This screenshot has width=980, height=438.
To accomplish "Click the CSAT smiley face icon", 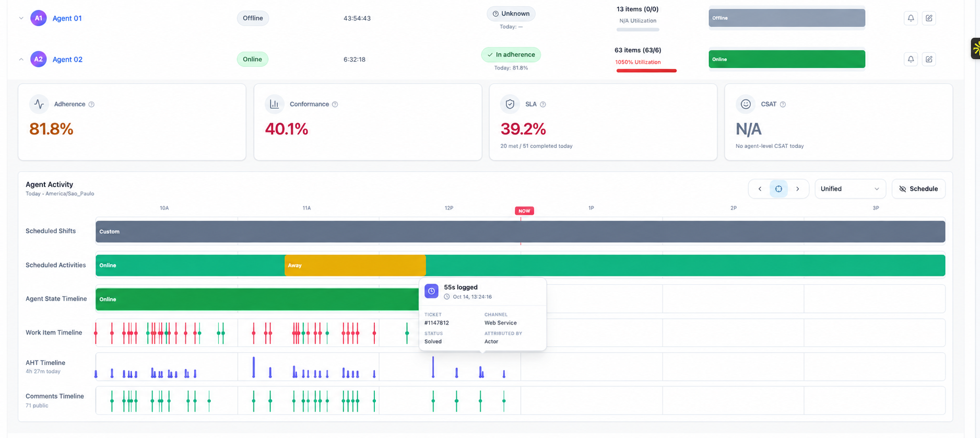I will (746, 104).
